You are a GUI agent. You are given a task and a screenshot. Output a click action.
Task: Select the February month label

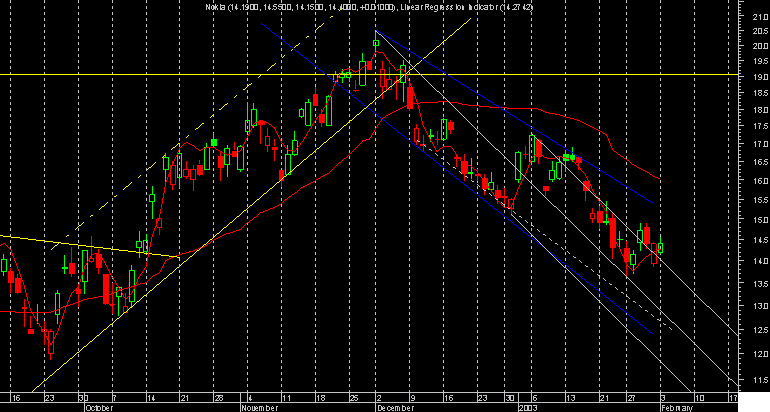(x=677, y=408)
